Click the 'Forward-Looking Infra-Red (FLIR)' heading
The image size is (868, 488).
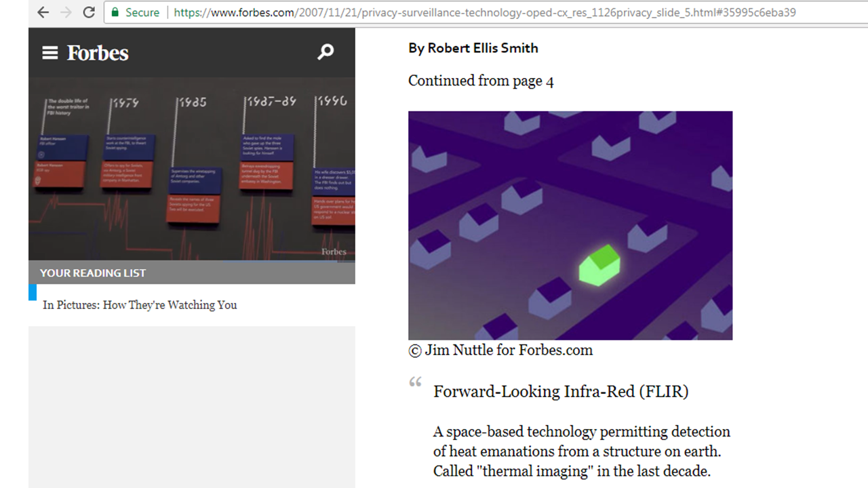[x=561, y=391]
